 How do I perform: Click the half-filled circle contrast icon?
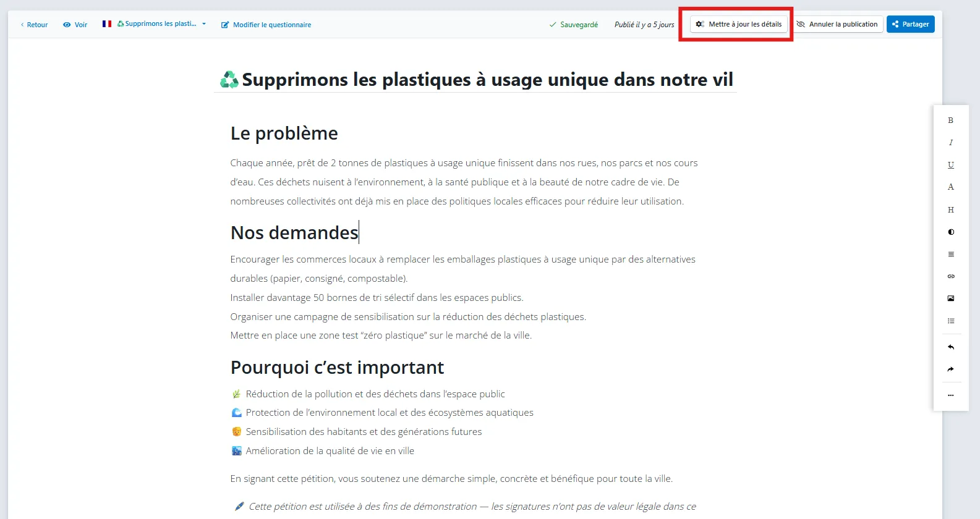950,232
